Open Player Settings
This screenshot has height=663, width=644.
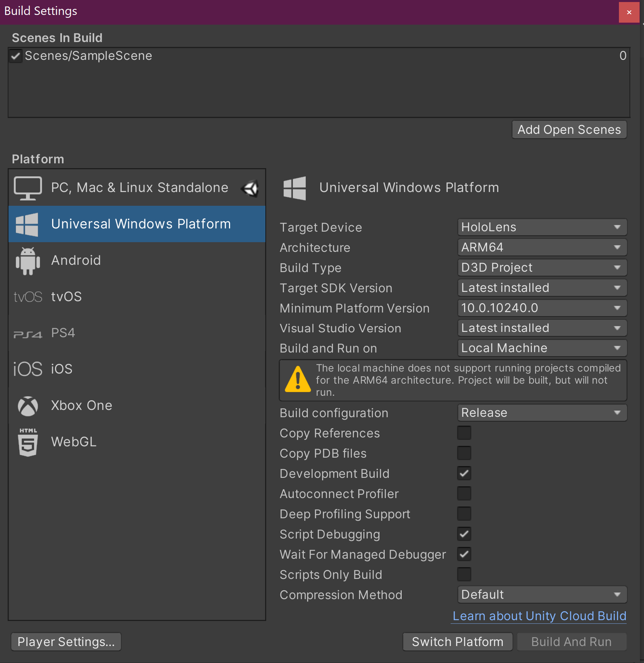click(66, 642)
